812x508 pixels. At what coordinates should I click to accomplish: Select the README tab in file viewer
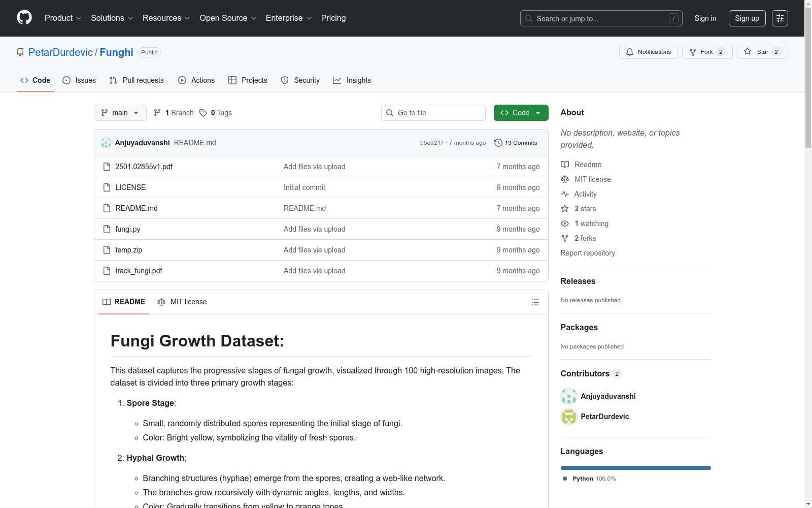coord(124,302)
